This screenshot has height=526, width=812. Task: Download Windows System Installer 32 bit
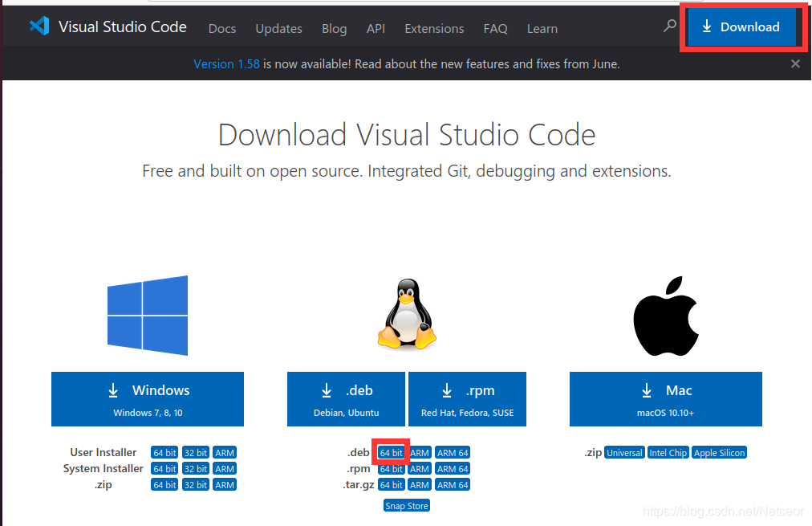click(196, 468)
